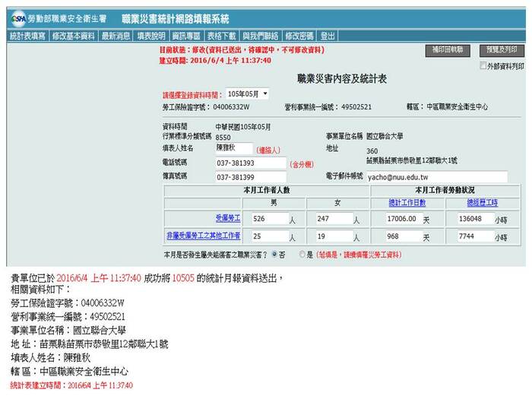Viewport: 532px width, 399px height.
Task: Click other male workers field 25
Action: [x=270, y=236]
